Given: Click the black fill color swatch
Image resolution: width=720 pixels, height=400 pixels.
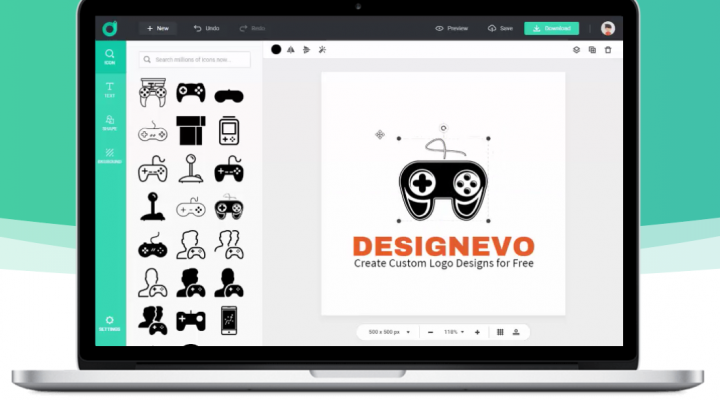Looking at the screenshot, I should [x=276, y=49].
